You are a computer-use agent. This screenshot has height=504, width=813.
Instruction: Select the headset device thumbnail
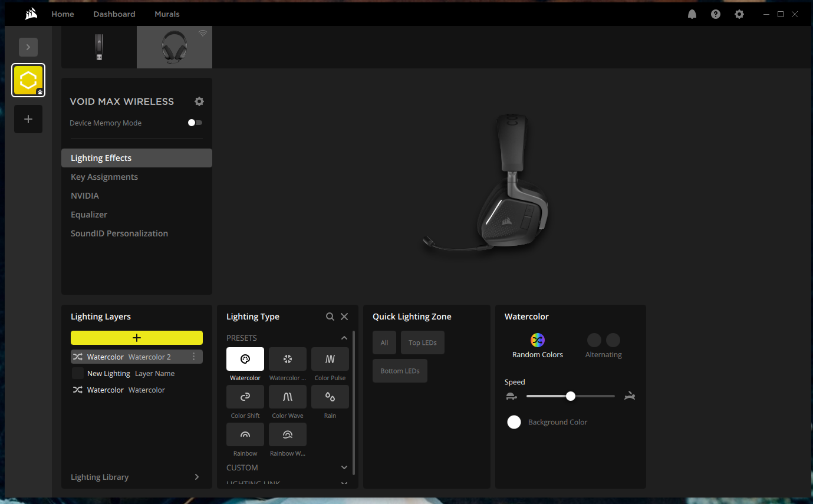174,47
